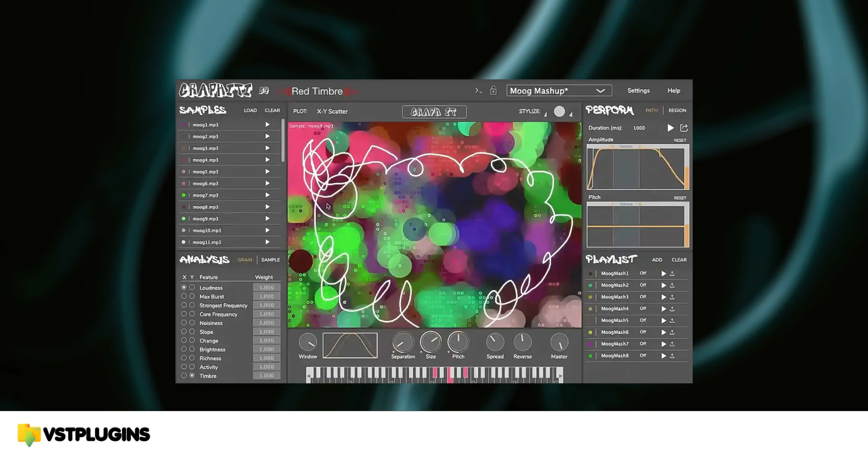Reset the Pitch envelope
This screenshot has width=868, height=460.
pos(680,198)
